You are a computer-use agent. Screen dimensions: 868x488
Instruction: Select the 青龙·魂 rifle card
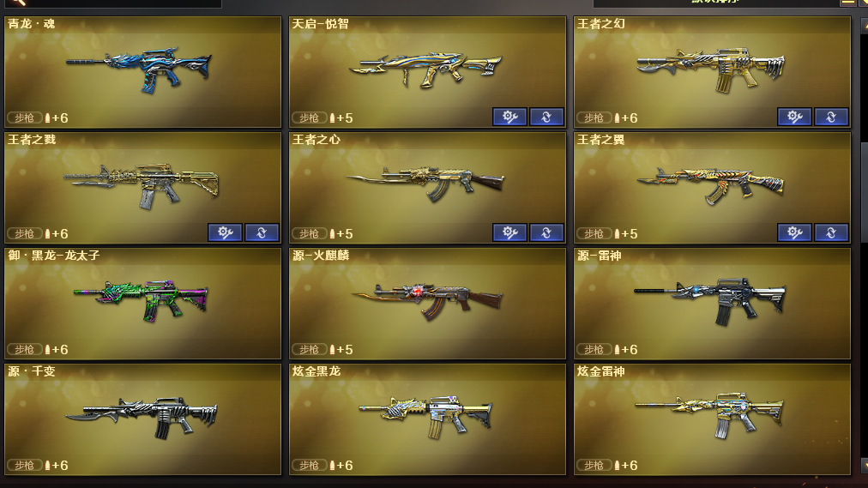tap(143, 72)
